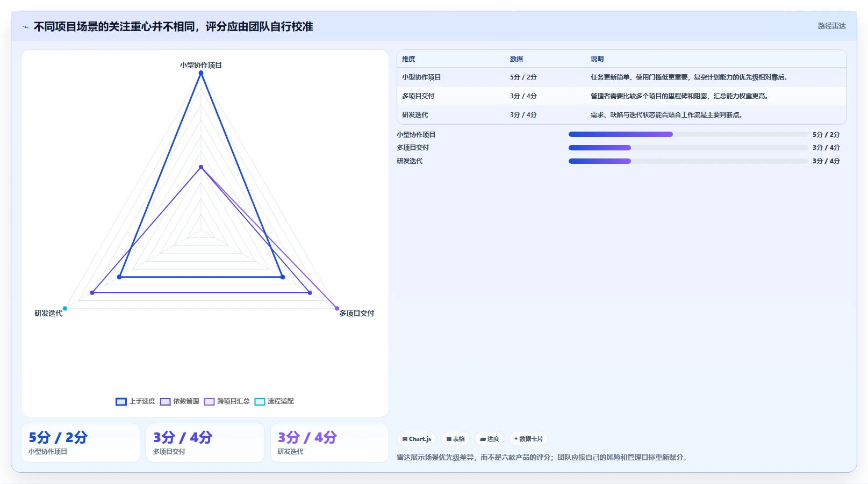Image resolution: width=868 pixels, height=484 pixels.
Task: Click the 维度 table column header
Action: click(x=408, y=59)
